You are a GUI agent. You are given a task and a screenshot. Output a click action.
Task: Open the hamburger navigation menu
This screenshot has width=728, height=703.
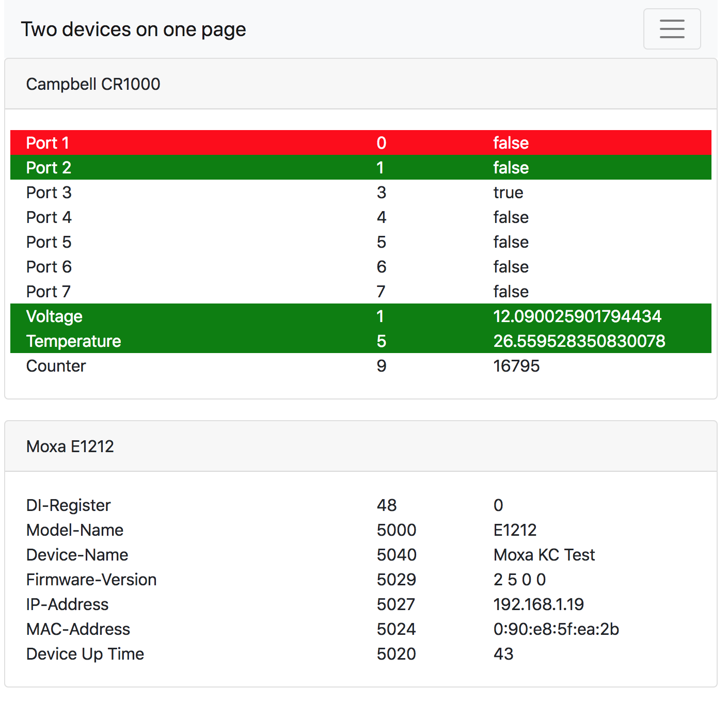(672, 29)
